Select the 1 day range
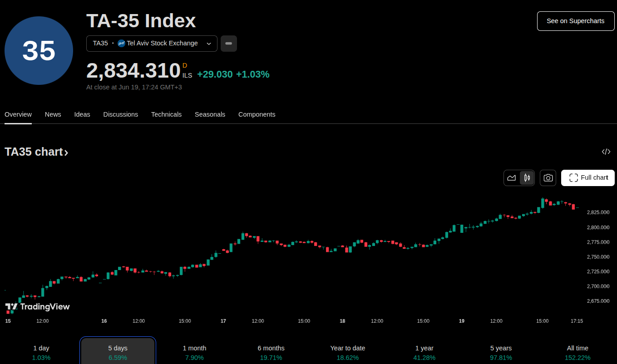 pos(41,352)
